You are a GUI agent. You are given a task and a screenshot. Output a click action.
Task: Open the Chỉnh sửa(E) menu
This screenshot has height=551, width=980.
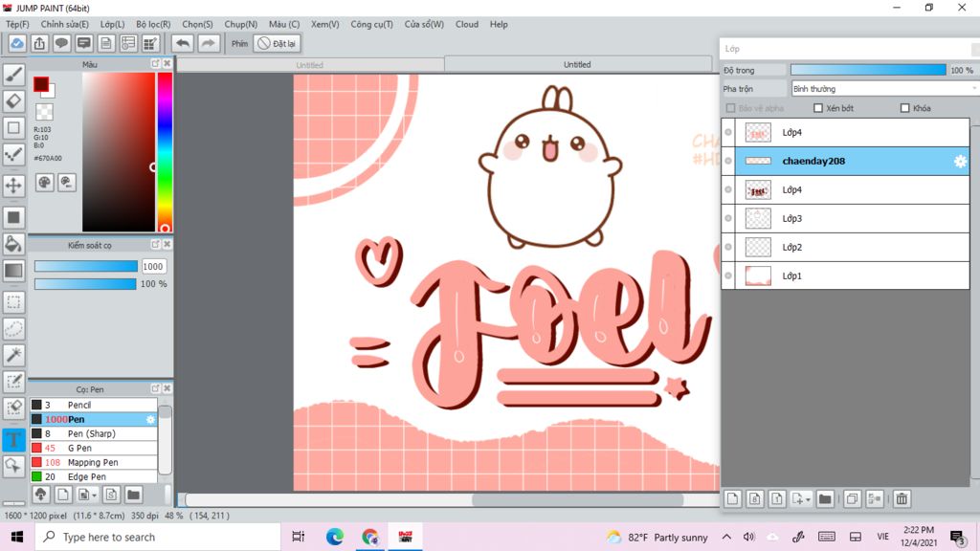pos(64,24)
